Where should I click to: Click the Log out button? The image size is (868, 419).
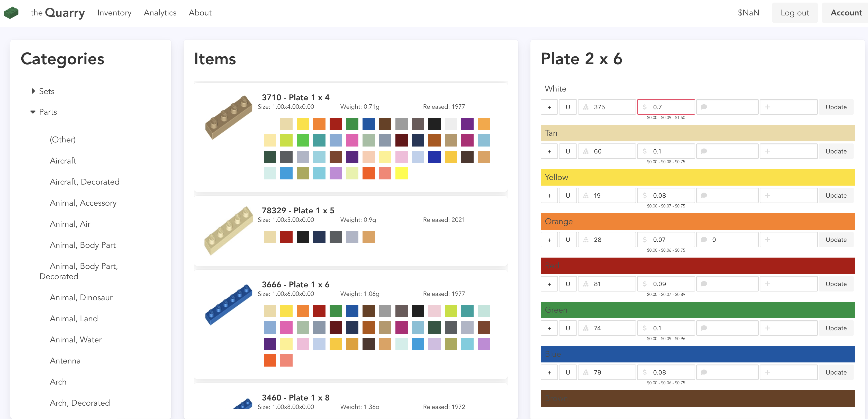[x=794, y=13]
